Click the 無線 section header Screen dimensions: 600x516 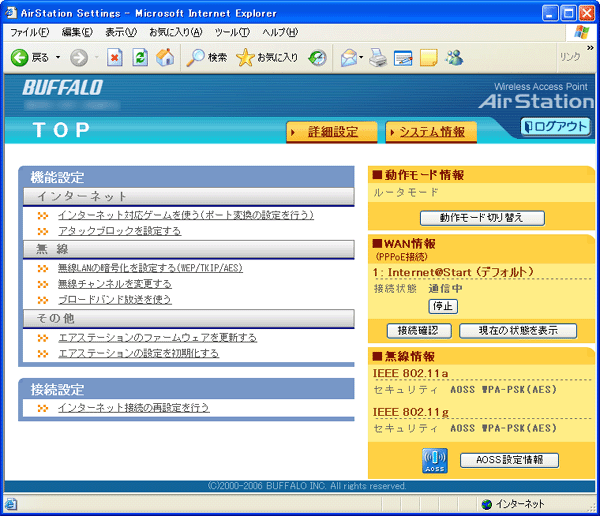tap(189, 249)
